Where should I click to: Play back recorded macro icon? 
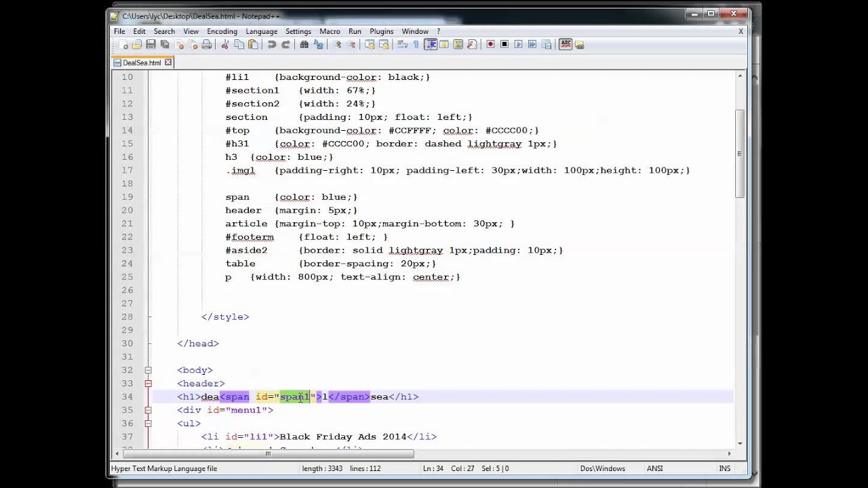518,45
